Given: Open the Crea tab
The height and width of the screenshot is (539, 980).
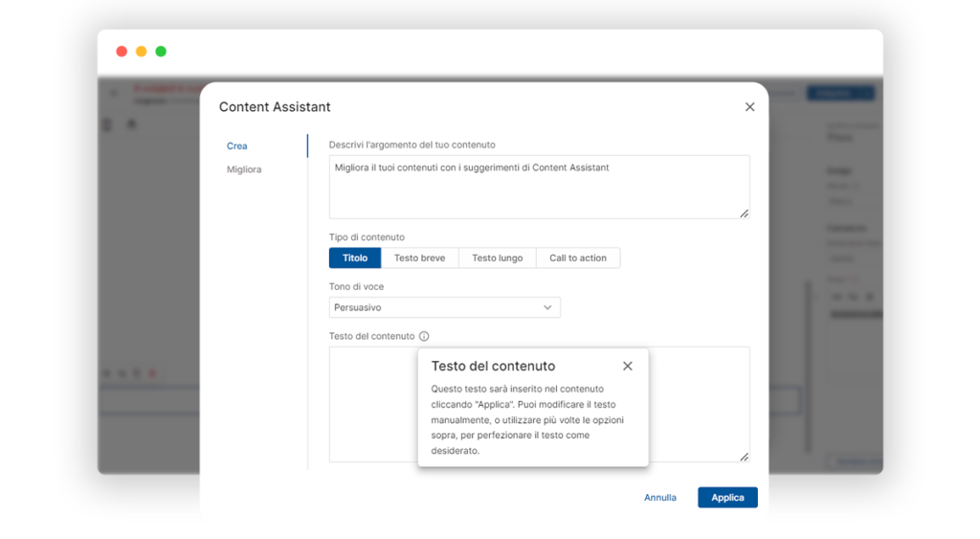Looking at the screenshot, I should tap(237, 146).
